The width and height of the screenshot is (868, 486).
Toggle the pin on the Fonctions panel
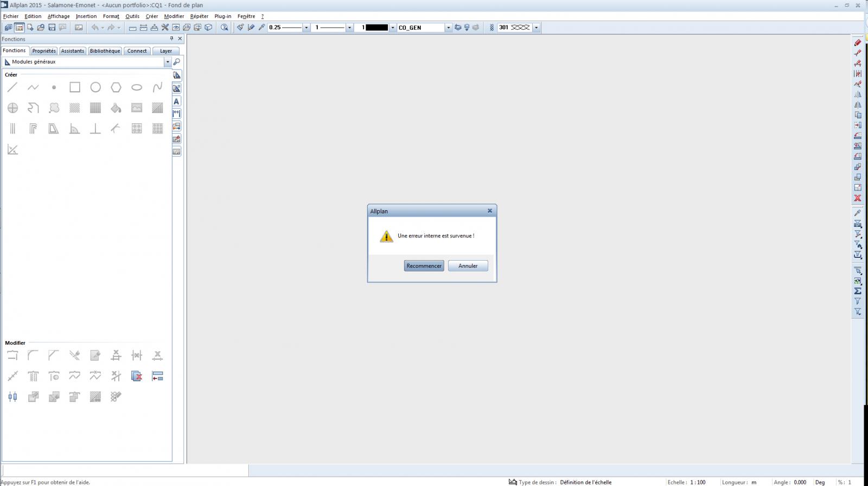point(171,39)
